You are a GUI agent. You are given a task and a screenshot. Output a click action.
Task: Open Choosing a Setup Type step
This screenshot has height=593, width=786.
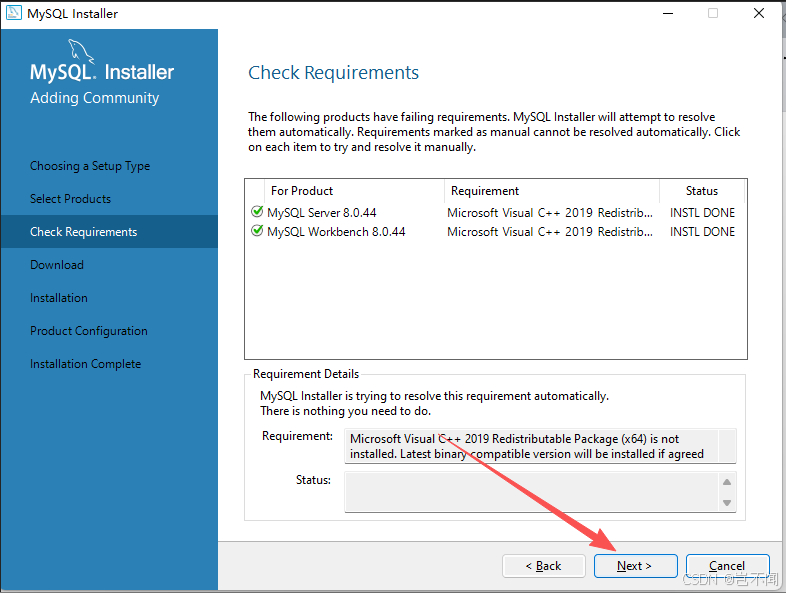tap(90, 166)
